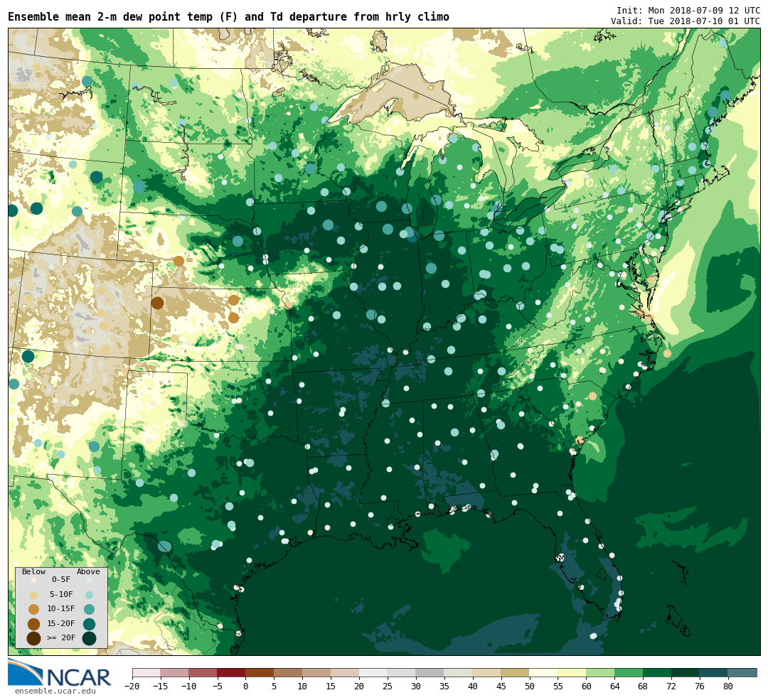Click the '>= 20F' legend label
The image size is (768, 700).
coord(61,637)
